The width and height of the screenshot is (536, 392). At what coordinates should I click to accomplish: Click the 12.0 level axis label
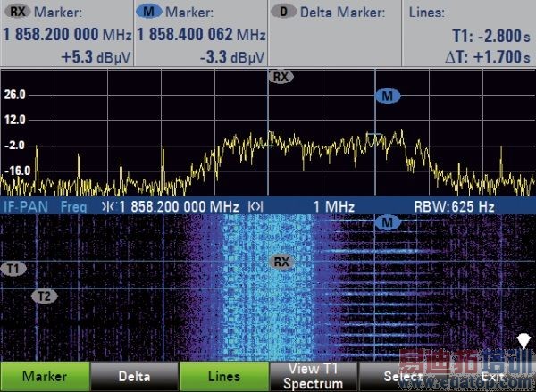(15, 120)
